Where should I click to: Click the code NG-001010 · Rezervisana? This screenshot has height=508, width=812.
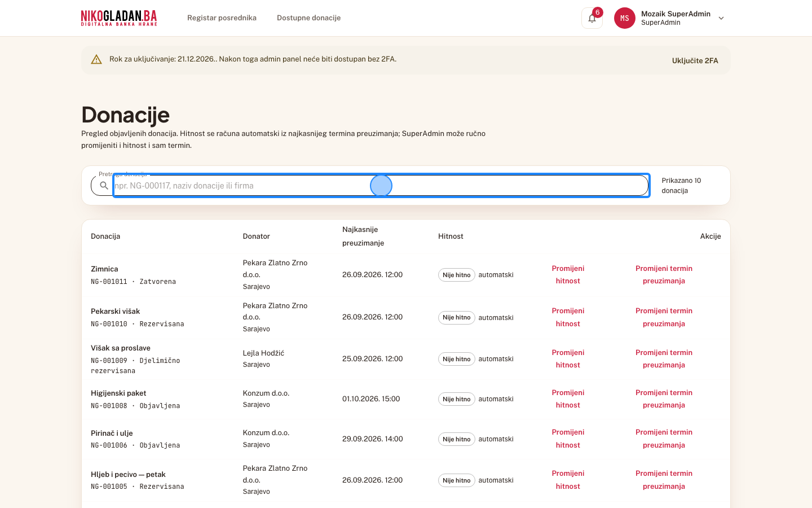coord(138,324)
